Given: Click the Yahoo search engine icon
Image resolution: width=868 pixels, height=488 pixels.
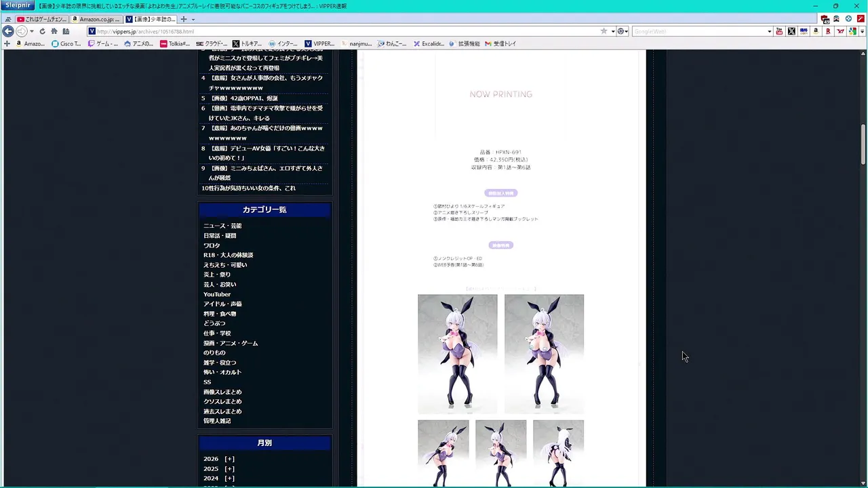Looking at the screenshot, I should [840, 31].
